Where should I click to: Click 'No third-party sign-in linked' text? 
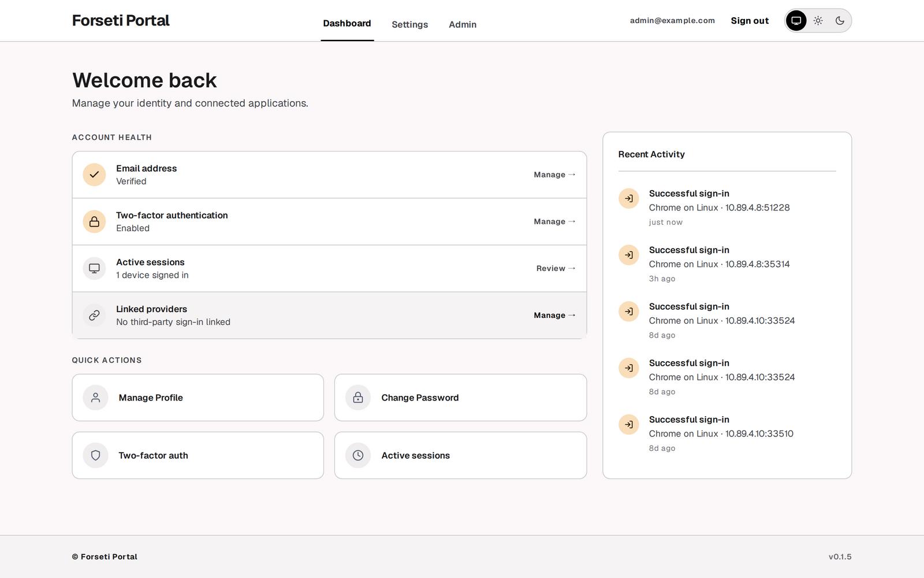(173, 322)
